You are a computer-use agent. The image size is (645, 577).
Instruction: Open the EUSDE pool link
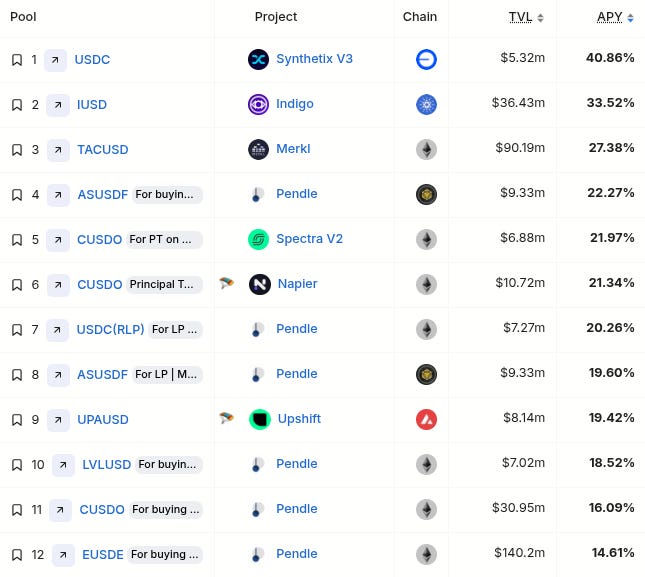tap(103, 555)
